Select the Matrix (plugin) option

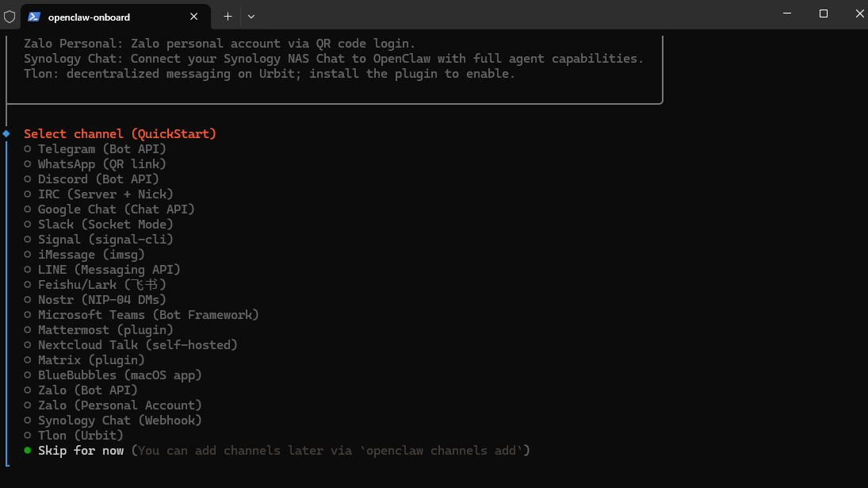91,360
